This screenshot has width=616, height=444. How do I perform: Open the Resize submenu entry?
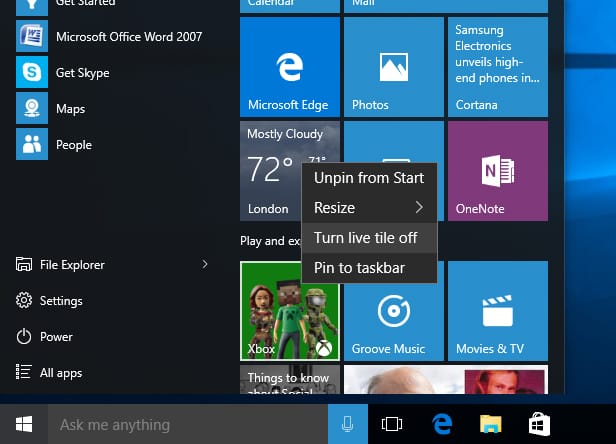(369, 207)
